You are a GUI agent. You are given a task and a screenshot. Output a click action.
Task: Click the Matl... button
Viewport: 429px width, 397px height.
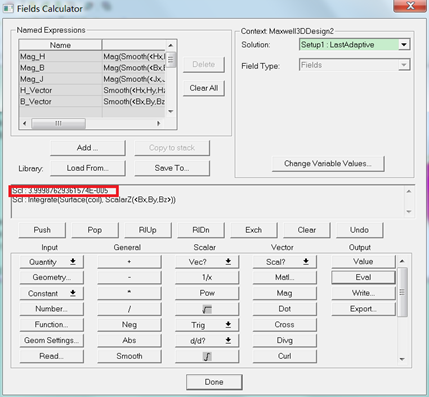coord(285,277)
